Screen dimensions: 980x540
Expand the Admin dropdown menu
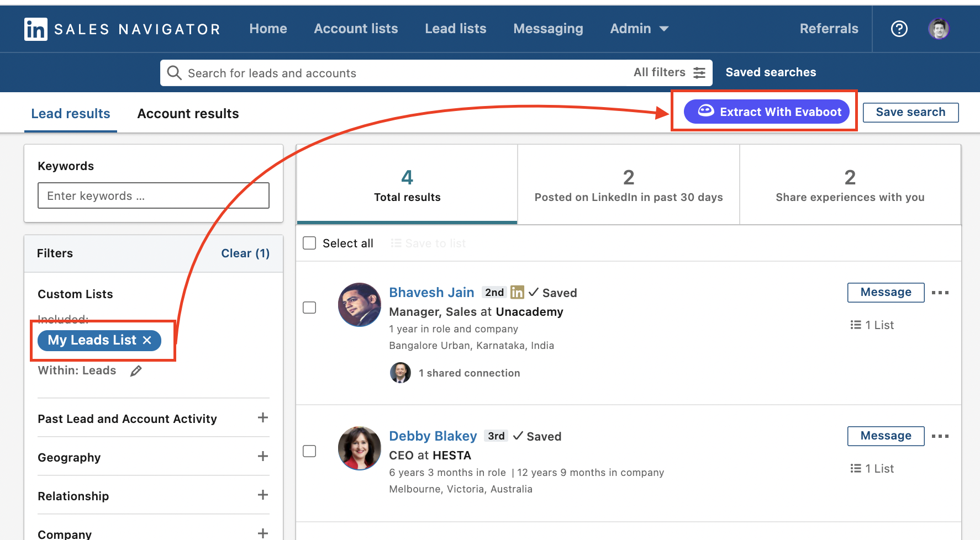[639, 29]
